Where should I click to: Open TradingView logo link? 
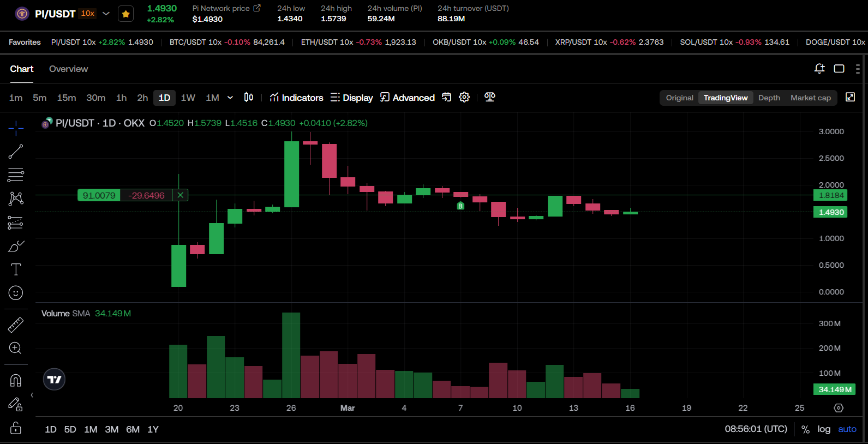[54, 380]
